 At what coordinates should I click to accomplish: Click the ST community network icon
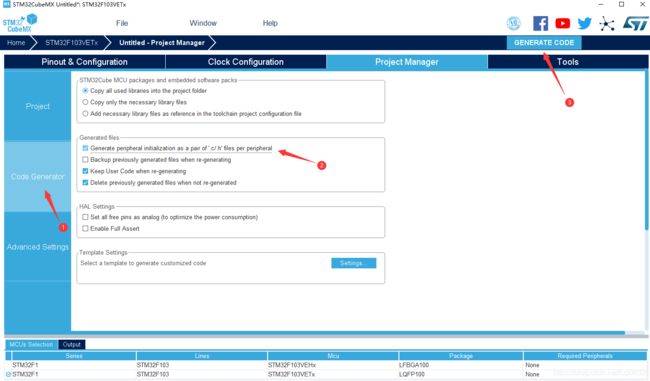tap(607, 24)
